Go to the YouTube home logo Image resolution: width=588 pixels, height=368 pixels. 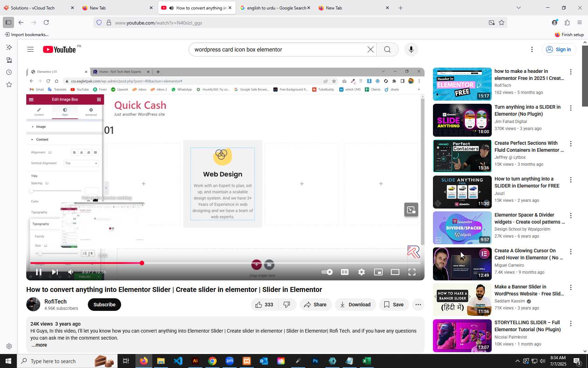click(x=59, y=49)
